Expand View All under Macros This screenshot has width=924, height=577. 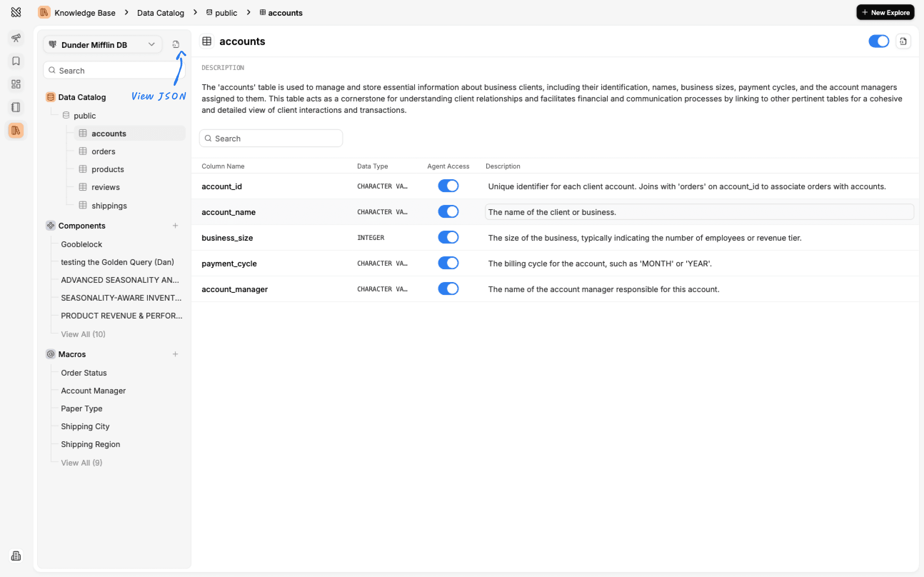81,462
